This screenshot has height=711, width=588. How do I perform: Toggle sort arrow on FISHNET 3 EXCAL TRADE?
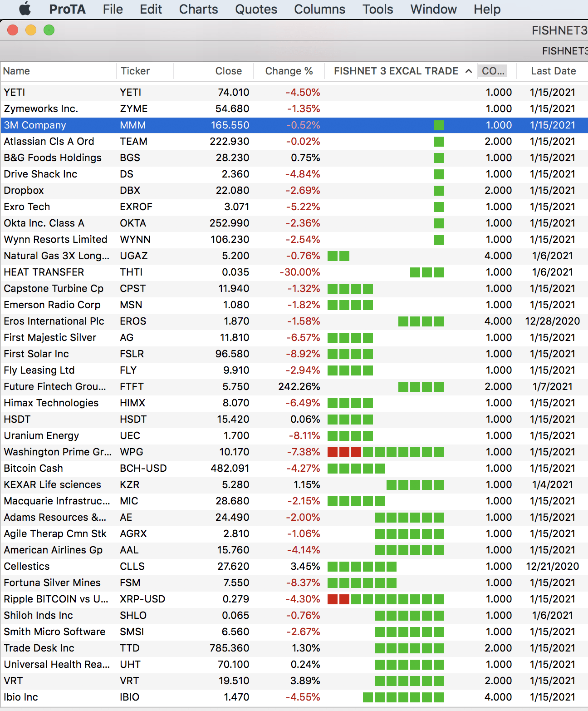(469, 71)
